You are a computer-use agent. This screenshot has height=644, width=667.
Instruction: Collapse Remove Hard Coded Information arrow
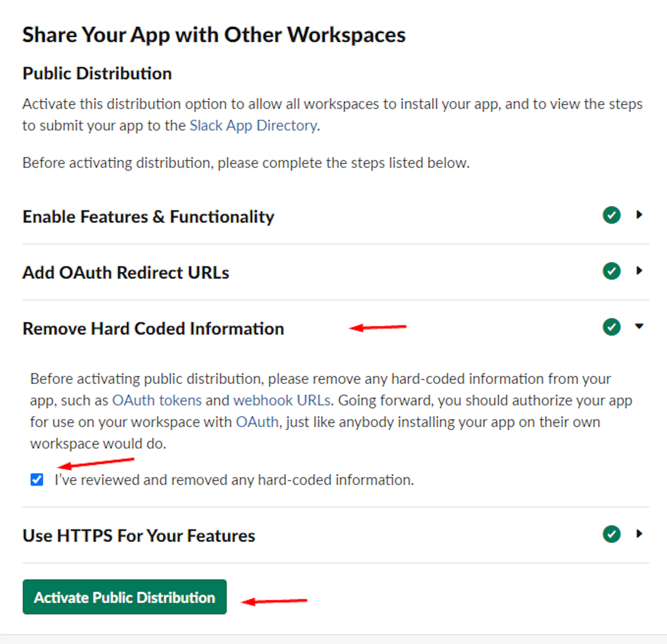639,326
